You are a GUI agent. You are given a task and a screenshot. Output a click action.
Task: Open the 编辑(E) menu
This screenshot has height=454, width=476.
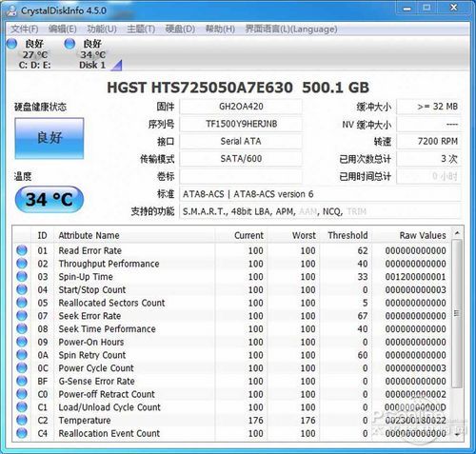[x=63, y=30]
